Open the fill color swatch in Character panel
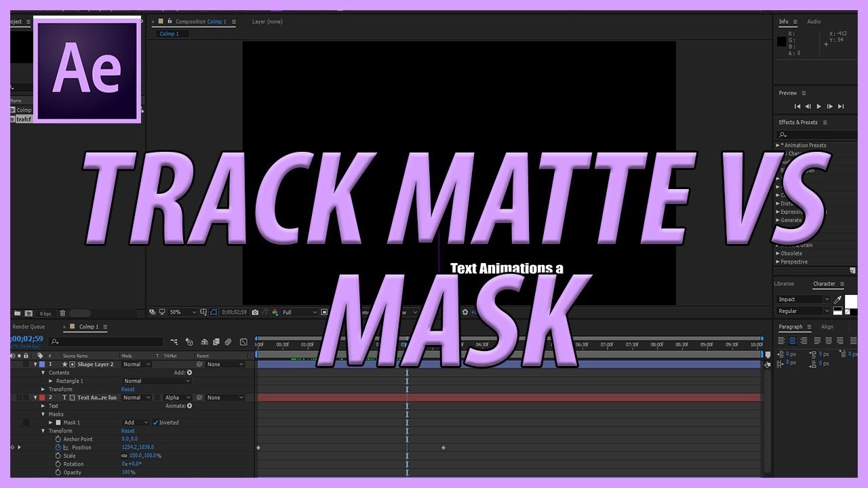The image size is (868, 488). click(850, 300)
